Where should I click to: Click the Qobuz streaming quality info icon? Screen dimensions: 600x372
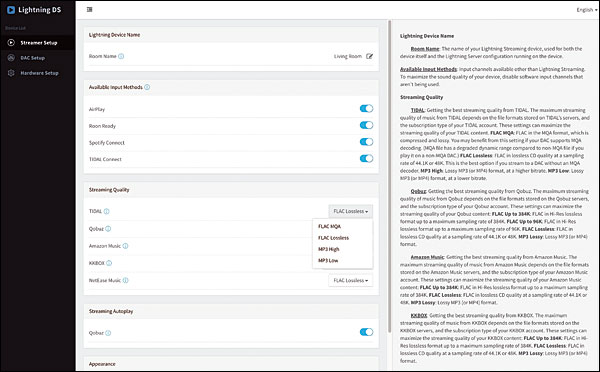[108, 229]
